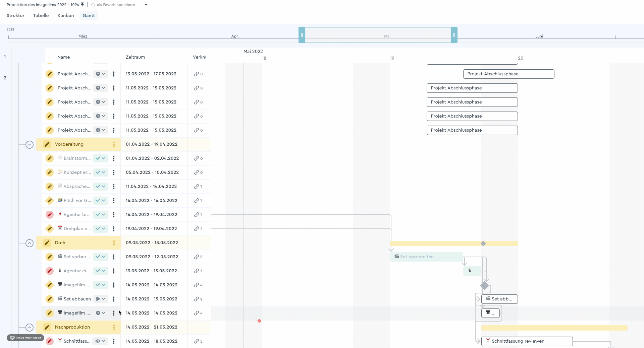The width and height of the screenshot is (644, 348).
Task: Click the Set vorbereiten Gantt bar
Action: (426, 257)
